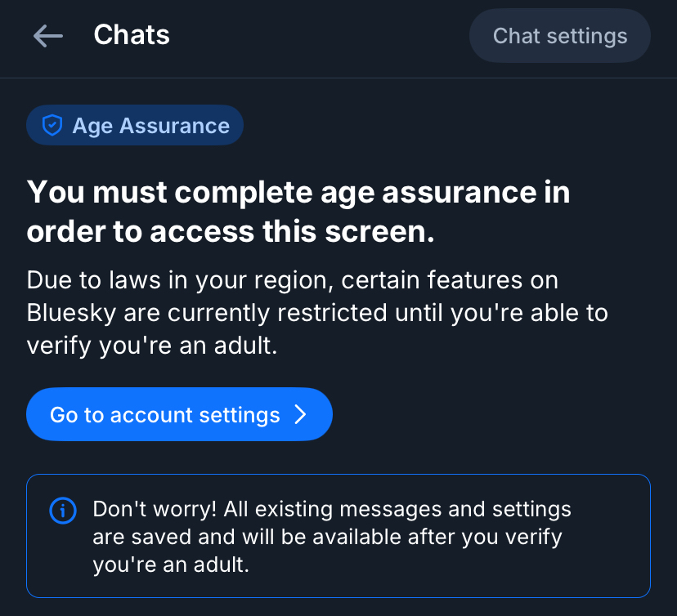Click the Chats header title
This screenshot has width=677, height=616.
(132, 35)
